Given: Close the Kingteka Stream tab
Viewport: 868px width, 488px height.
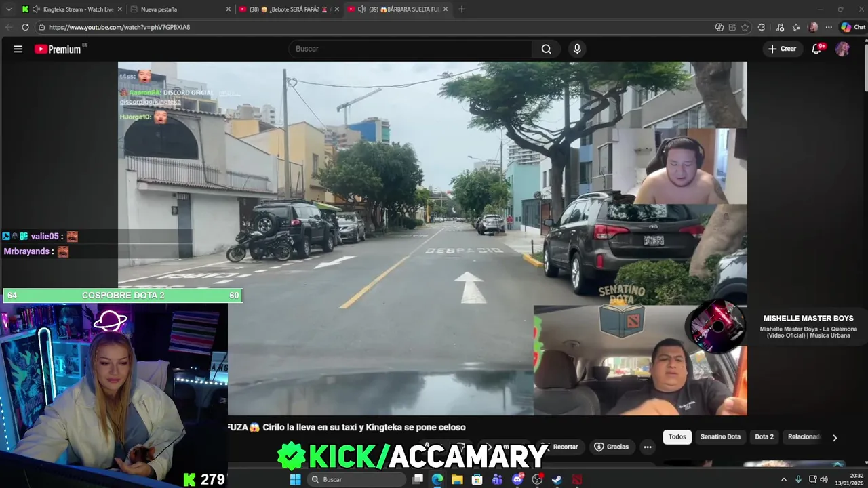Looking at the screenshot, I should pos(120,9).
